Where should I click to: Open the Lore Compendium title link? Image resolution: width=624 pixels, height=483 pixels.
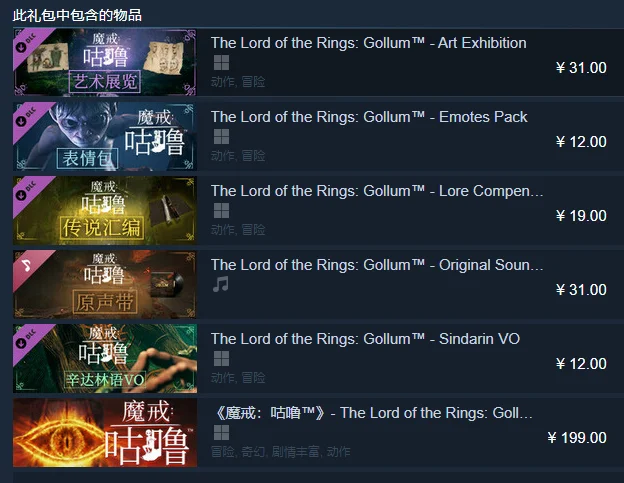click(377, 191)
